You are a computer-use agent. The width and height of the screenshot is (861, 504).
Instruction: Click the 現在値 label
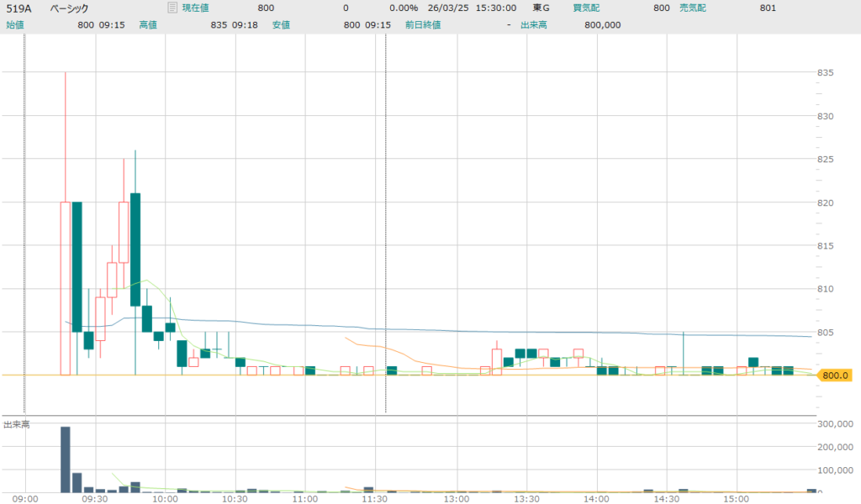pos(195,8)
